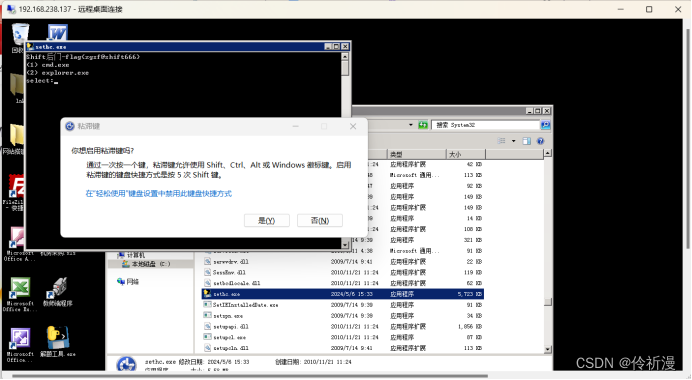The width and height of the screenshot is (692, 380).
Task: Open the 网站 folder on the desktop
Action: click(16, 139)
